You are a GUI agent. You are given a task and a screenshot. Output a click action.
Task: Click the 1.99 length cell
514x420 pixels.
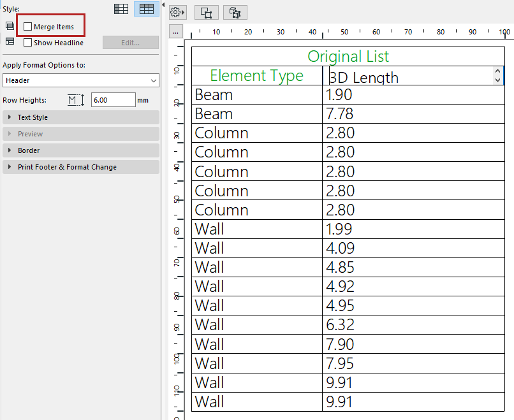pos(413,229)
